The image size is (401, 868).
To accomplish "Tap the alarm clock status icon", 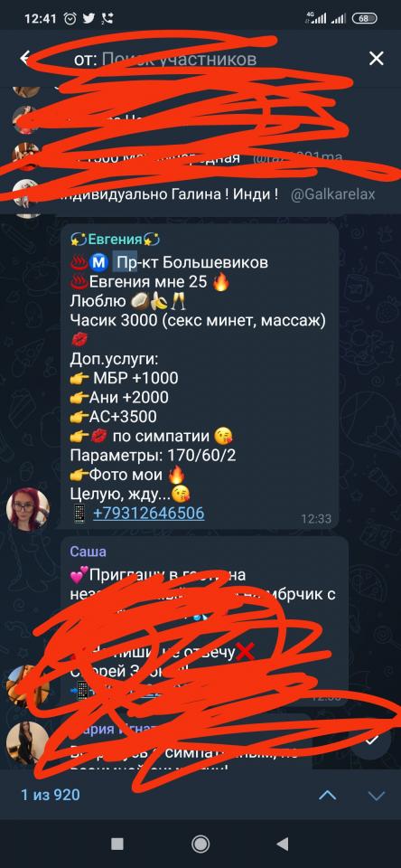I will pyautogui.click(x=70, y=18).
